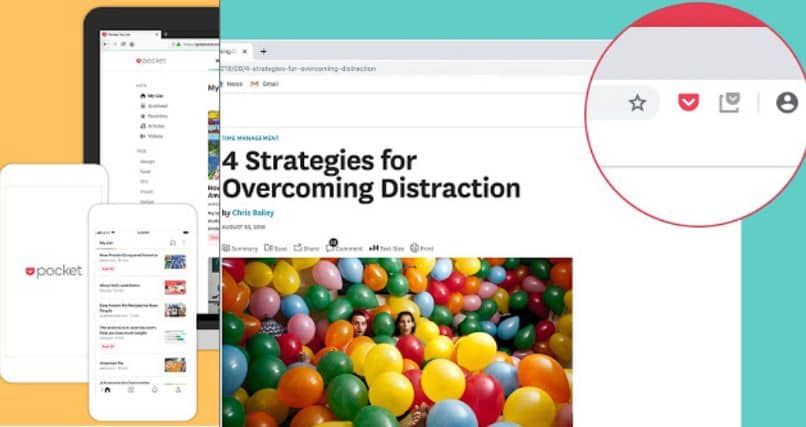806x427 pixels.
Task: Open a new browser tab with plus button
Action: (x=263, y=51)
